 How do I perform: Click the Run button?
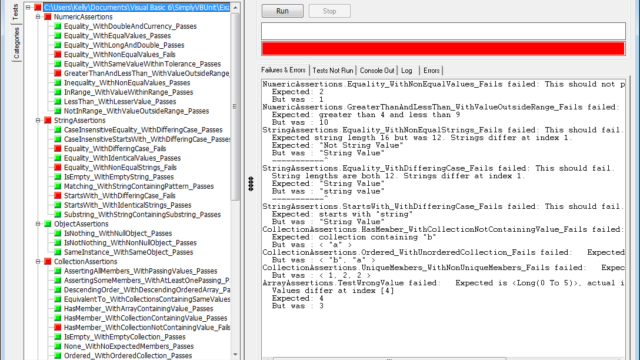282,11
